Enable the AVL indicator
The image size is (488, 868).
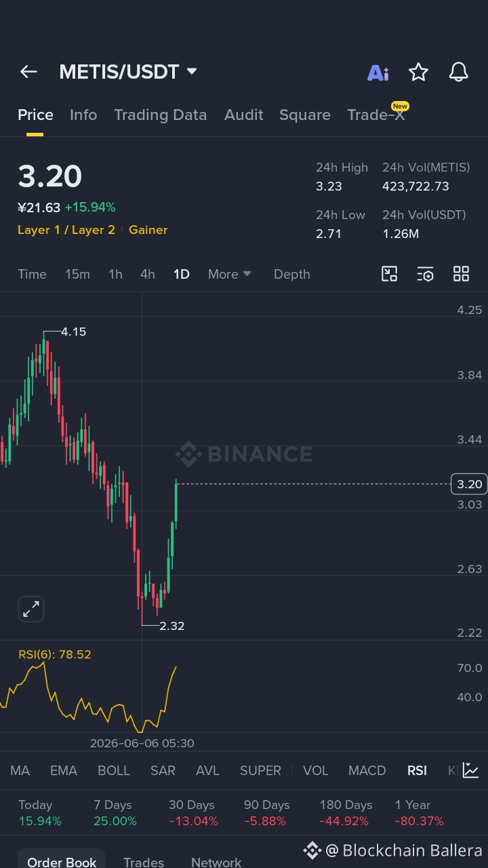point(207,770)
